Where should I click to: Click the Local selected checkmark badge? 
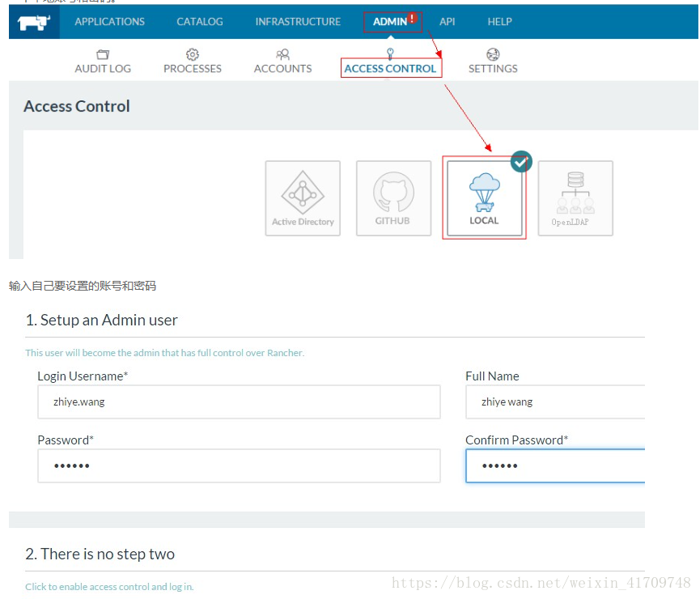(521, 162)
